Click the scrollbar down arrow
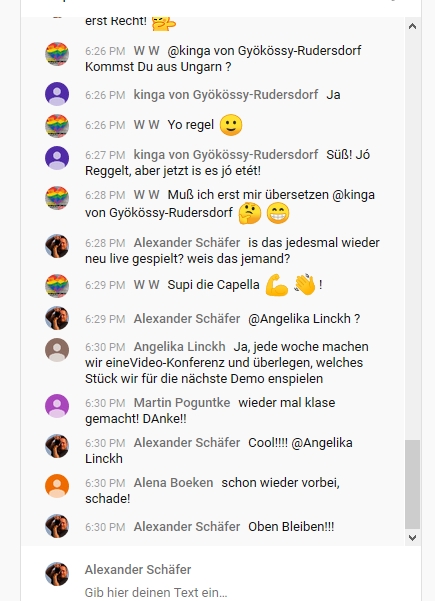The width and height of the screenshot is (435, 601). 412,537
